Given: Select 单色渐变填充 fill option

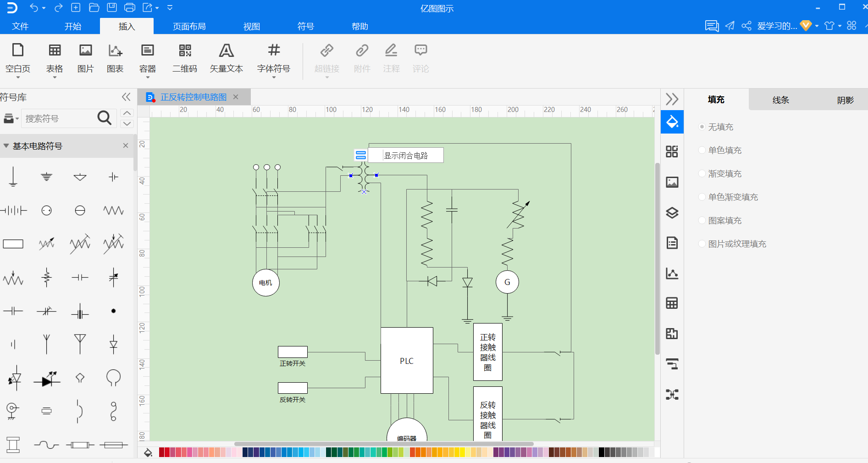Looking at the screenshot, I should click(x=728, y=197).
